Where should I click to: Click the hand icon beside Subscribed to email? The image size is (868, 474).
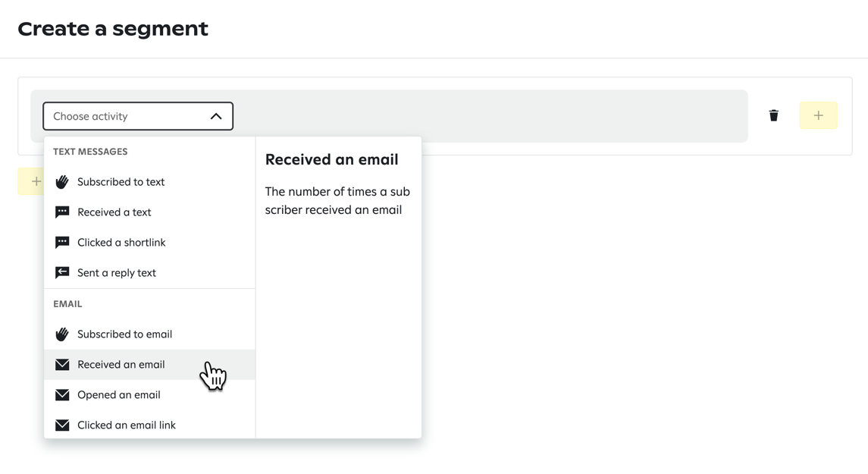click(x=61, y=334)
